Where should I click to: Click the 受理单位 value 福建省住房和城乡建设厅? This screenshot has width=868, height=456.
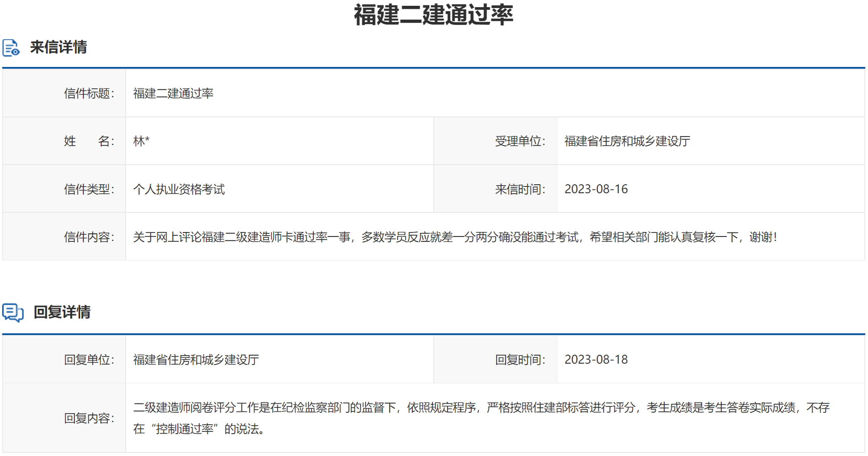coord(626,141)
